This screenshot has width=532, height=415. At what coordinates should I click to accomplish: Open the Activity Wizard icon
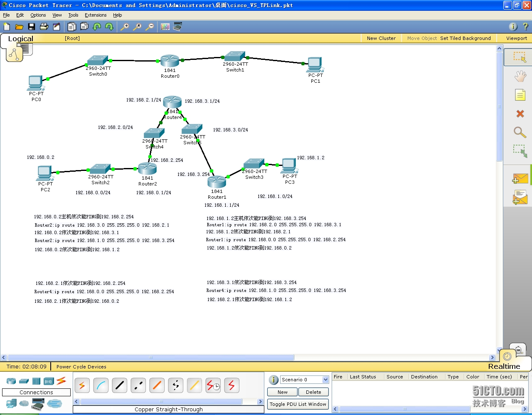(57, 27)
